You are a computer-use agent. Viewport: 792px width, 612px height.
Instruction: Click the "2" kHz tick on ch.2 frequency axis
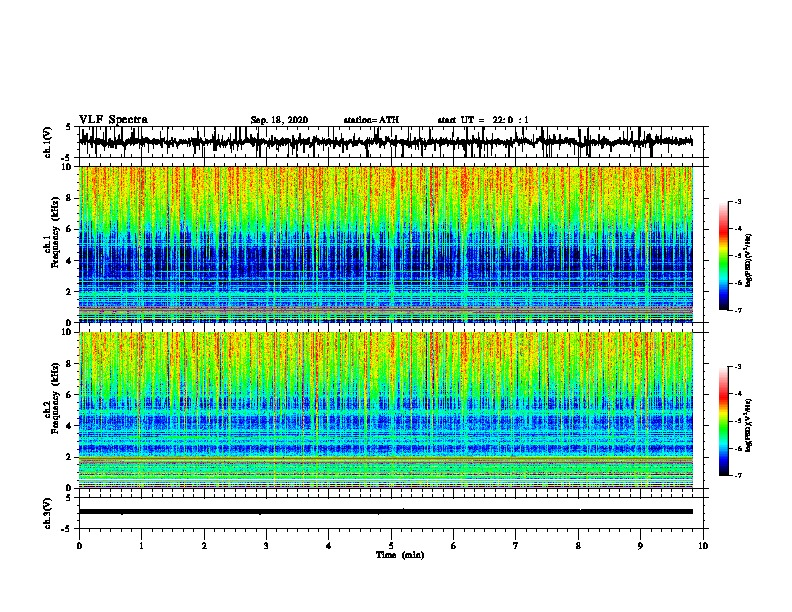pyautogui.click(x=70, y=457)
